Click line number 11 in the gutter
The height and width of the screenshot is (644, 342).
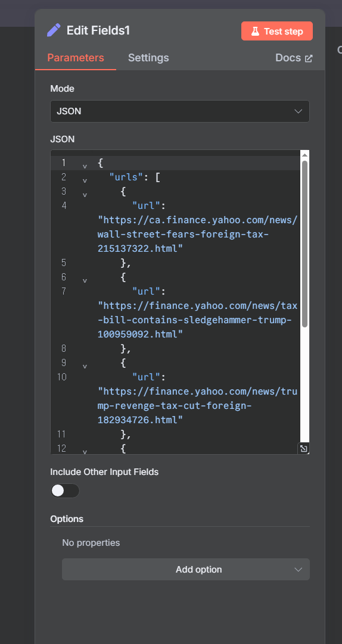(x=61, y=434)
